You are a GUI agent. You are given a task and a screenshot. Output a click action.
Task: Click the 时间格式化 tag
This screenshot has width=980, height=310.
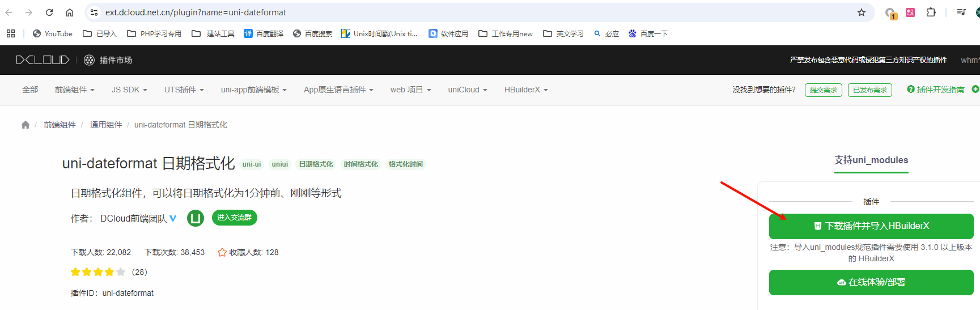[x=361, y=164]
